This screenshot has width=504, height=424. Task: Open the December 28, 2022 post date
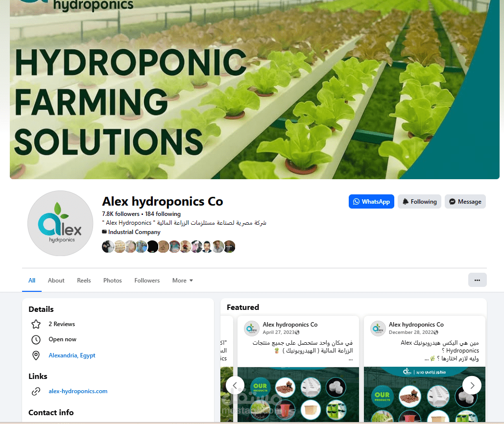pos(411,332)
